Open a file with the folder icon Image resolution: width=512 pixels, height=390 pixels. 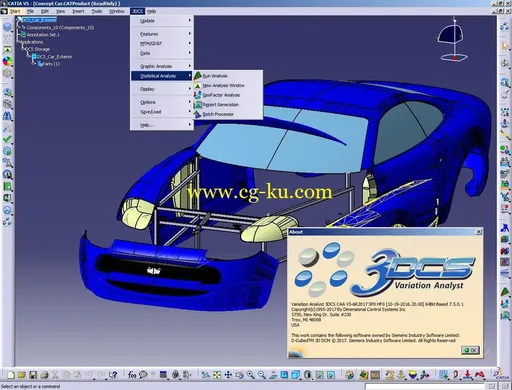point(22,375)
